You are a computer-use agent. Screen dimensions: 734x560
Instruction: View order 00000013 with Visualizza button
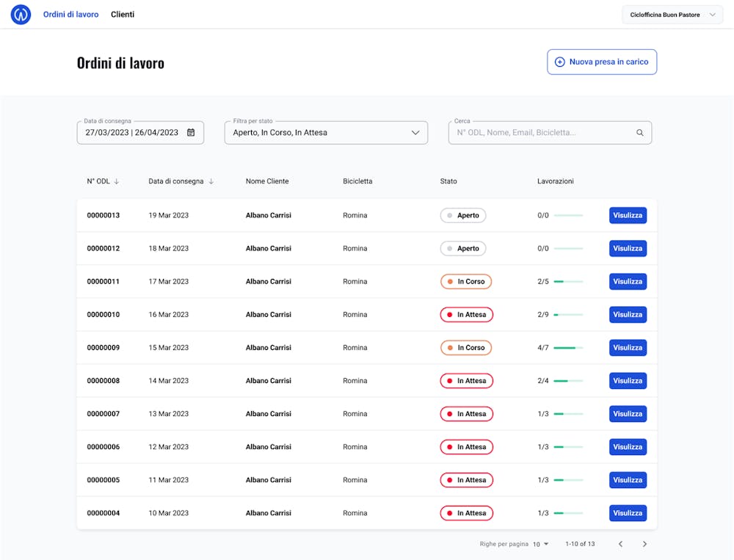(628, 216)
